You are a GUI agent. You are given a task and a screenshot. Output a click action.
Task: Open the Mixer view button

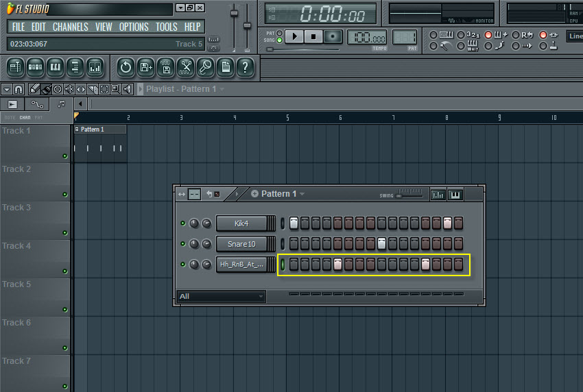tap(95, 67)
